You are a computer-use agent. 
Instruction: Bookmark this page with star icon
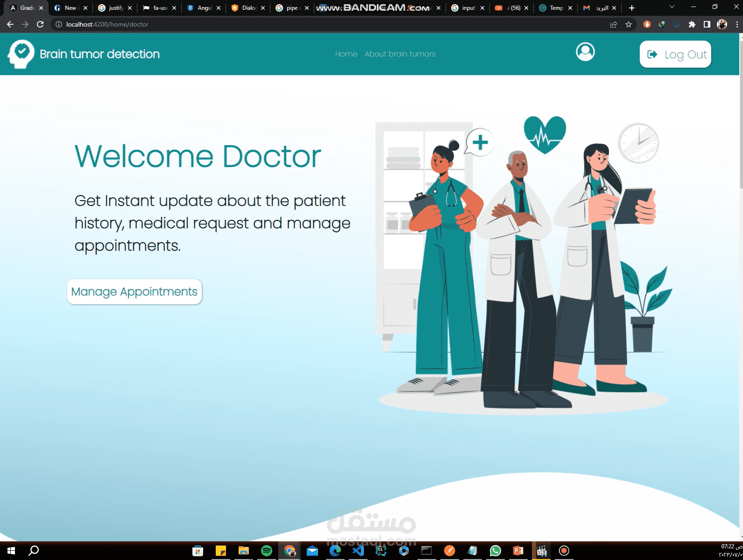629,24
